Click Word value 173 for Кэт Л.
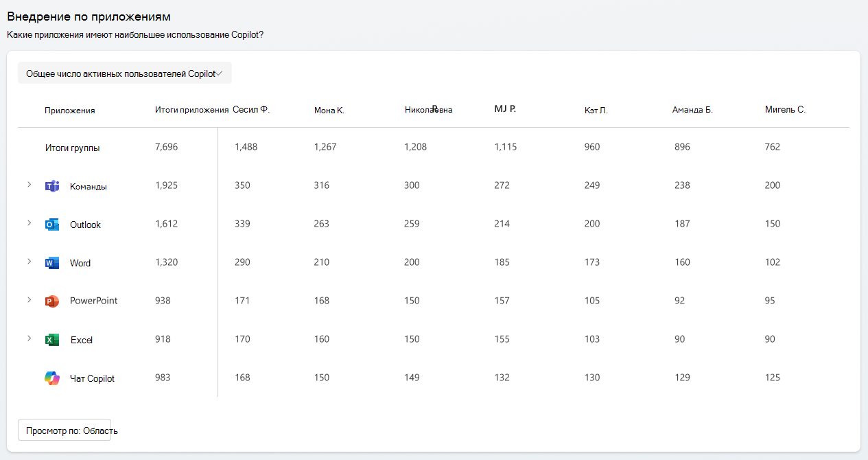 592,262
